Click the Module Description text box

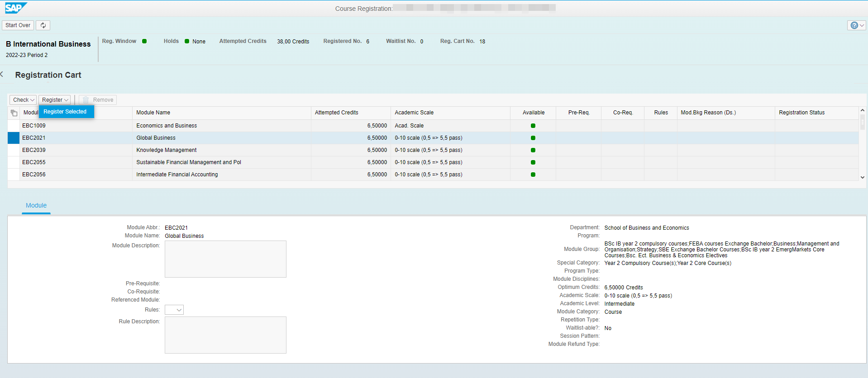[225, 259]
